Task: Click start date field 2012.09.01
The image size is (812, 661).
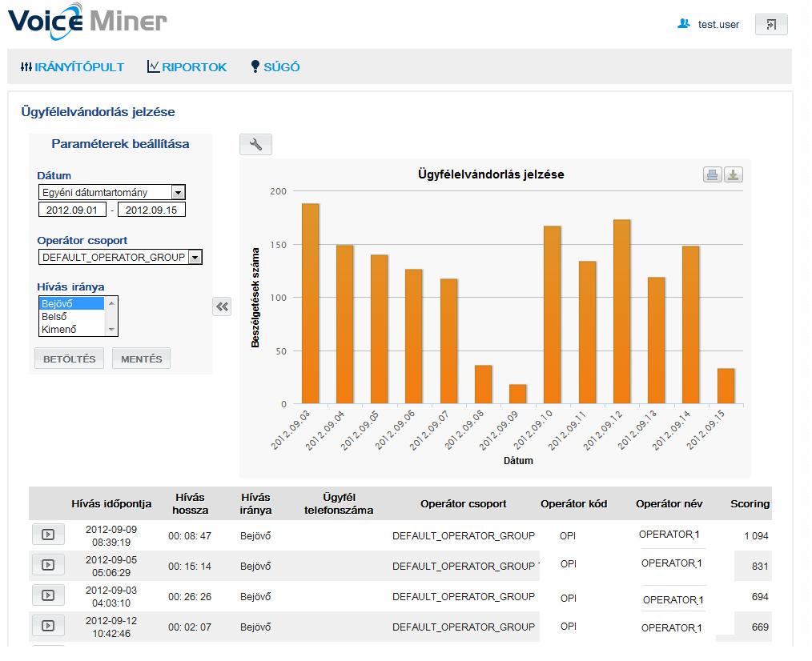Action: pos(72,210)
